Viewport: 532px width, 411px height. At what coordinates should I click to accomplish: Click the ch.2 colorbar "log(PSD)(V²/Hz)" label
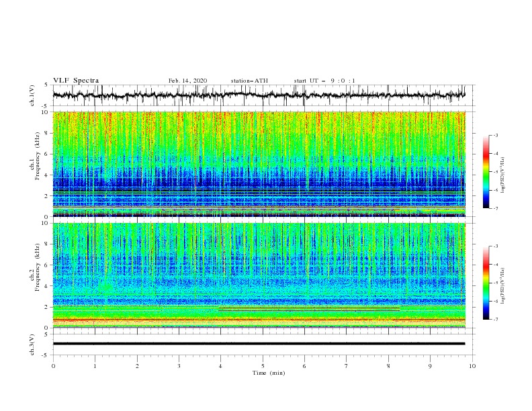click(503, 286)
